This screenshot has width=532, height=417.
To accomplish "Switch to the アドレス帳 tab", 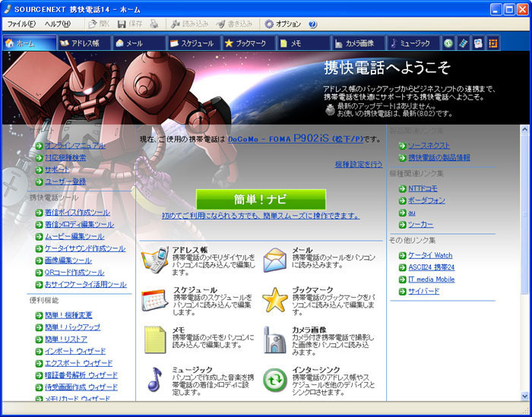I will point(84,43).
